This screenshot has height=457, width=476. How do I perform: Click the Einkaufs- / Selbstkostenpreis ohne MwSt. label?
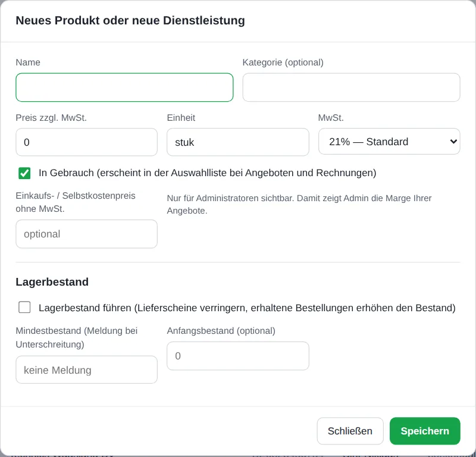coord(76,202)
